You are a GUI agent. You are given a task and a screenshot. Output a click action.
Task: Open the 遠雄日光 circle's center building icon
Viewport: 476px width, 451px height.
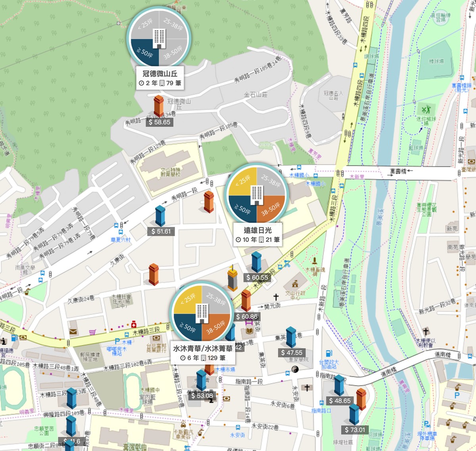tap(257, 195)
